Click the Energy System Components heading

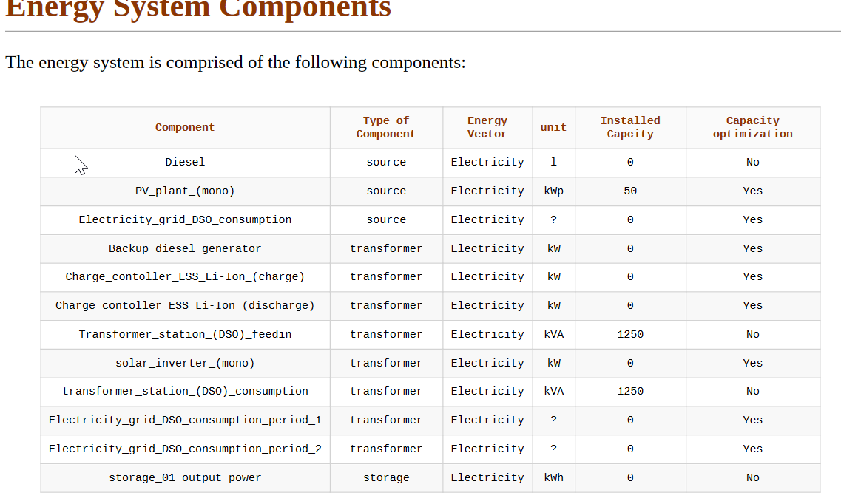point(198,9)
